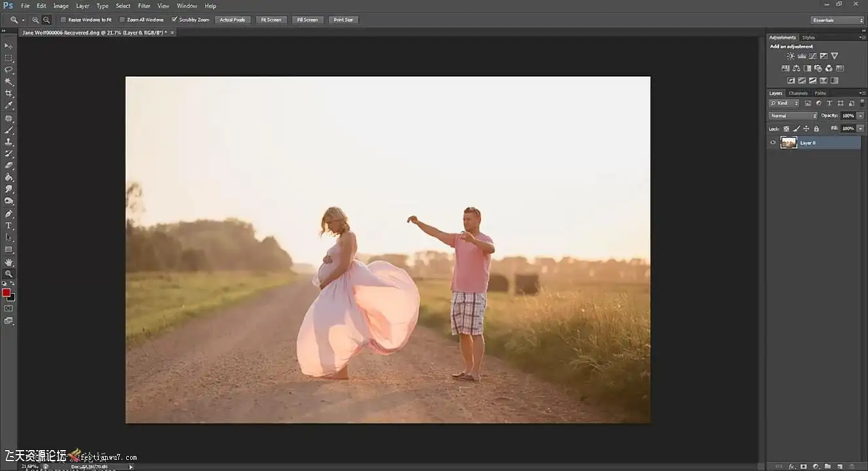868x471 pixels.
Task: Click the lock all padlock icon
Action: (x=816, y=129)
